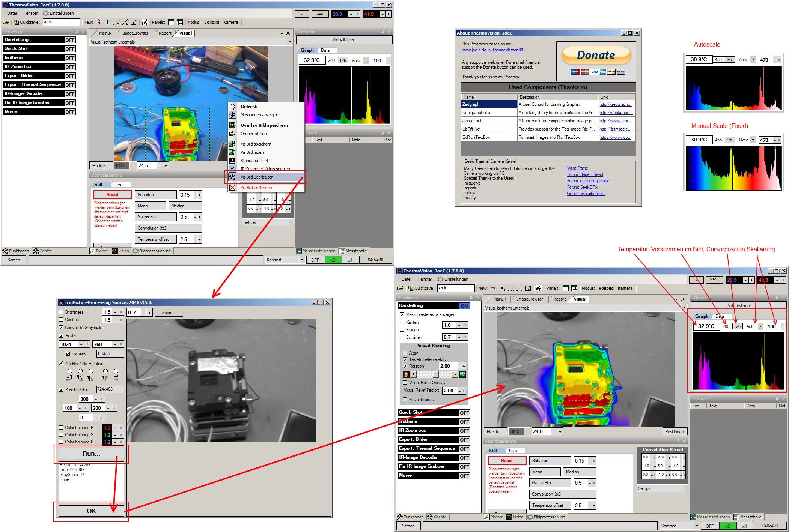Click the Standardoffset icon in context menu
Screen dimensions: 789x532
coord(232,161)
